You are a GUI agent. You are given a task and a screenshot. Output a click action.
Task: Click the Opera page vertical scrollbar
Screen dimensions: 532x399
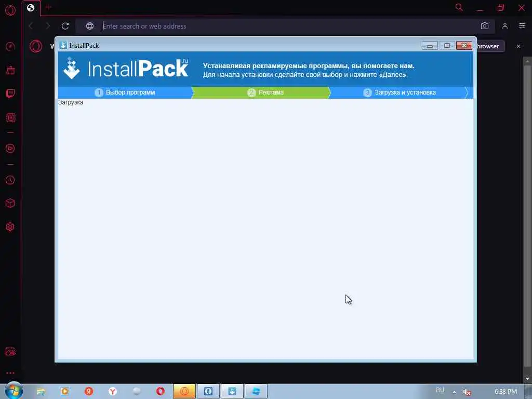527,217
